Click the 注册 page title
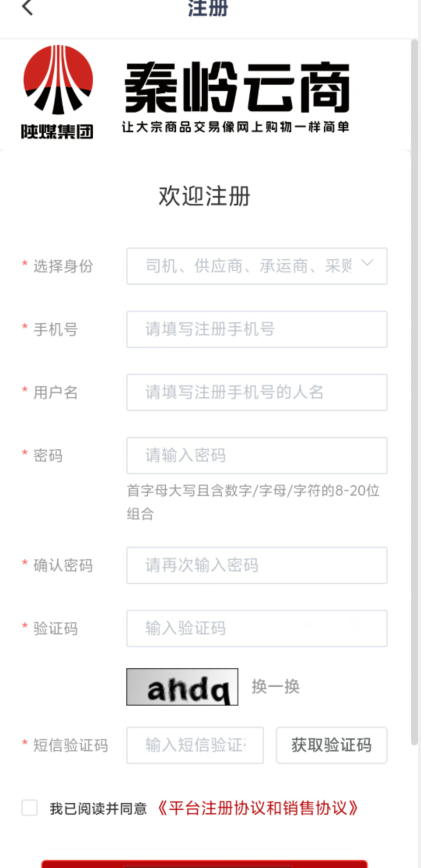The height and width of the screenshot is (868, 421). click(208, 8)
